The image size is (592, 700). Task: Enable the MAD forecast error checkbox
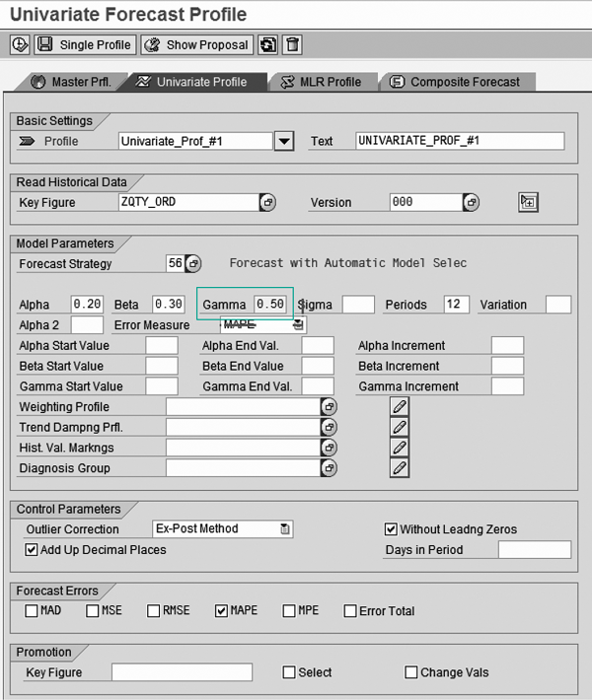tap(32, 610)
